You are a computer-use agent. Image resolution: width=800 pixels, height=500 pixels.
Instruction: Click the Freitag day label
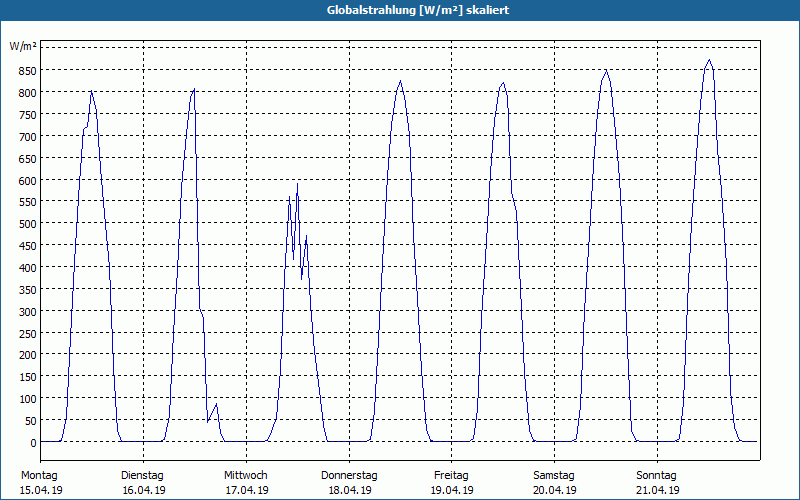(x=451, y=476)
